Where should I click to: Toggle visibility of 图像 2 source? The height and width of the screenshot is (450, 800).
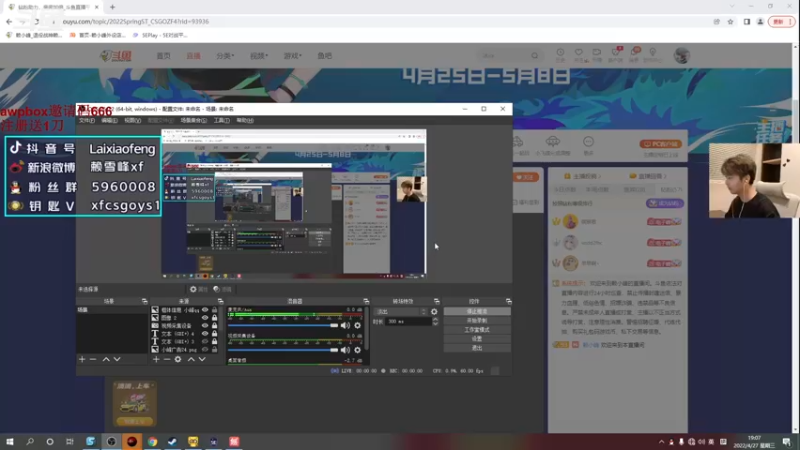(x=205, y=317)
